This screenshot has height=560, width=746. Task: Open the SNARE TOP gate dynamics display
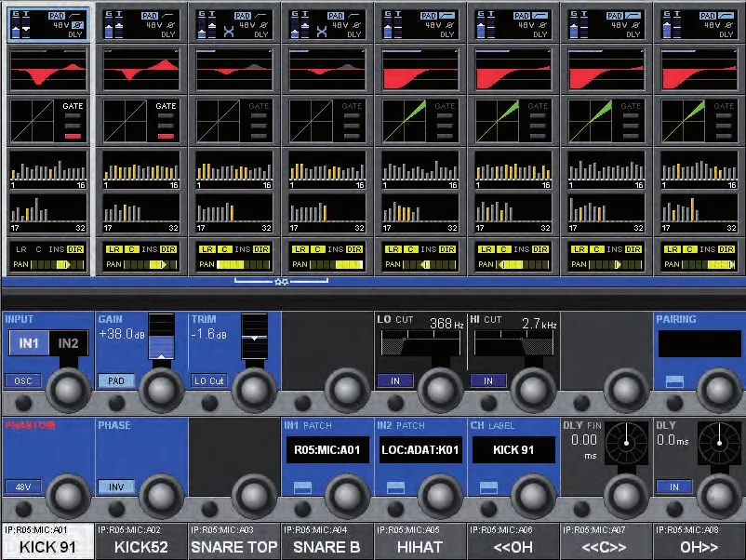(234, 121)
